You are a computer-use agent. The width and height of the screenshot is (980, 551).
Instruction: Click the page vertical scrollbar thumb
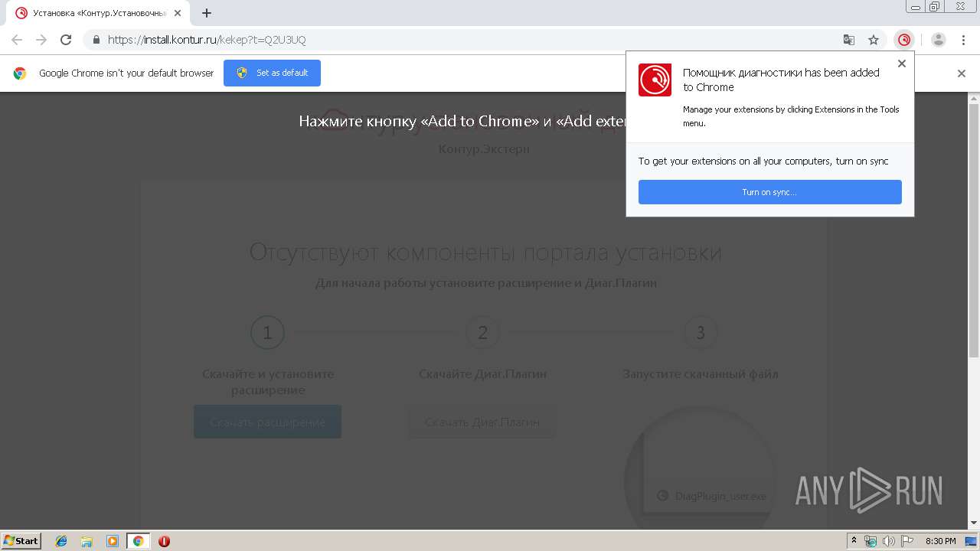point(974,230)
